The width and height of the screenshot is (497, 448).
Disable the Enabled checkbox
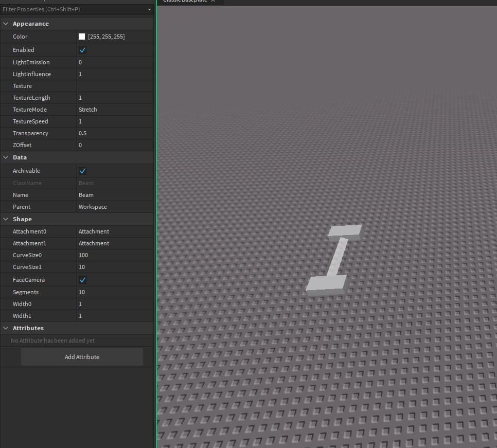82,50
